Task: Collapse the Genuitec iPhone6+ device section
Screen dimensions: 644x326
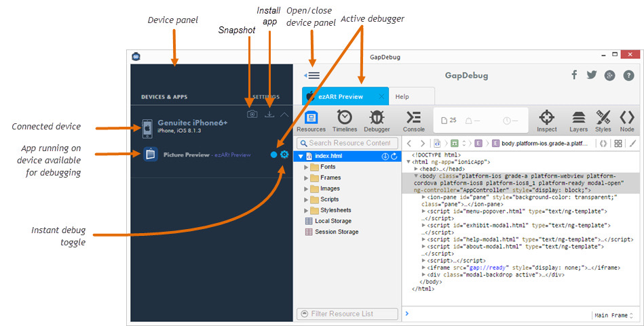Action: (x=284, y=115)
